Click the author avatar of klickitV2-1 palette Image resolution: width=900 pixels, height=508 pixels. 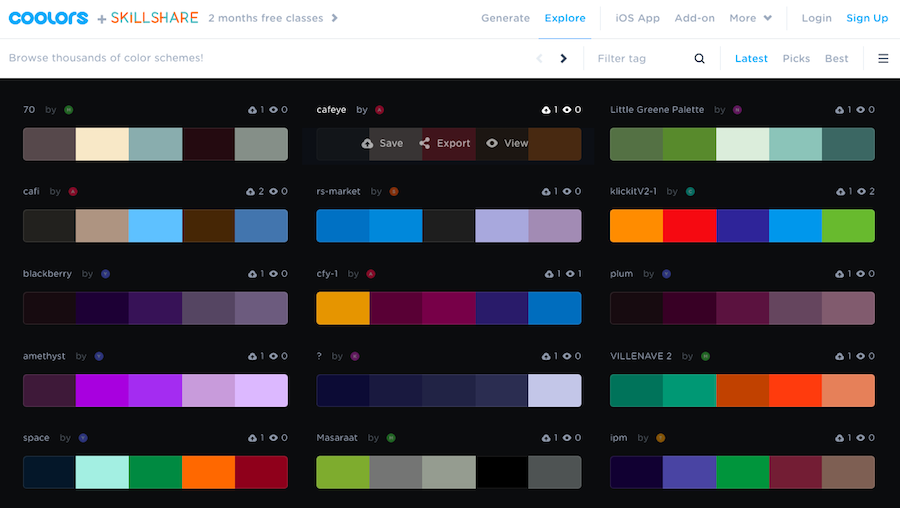tap(690, 192)
